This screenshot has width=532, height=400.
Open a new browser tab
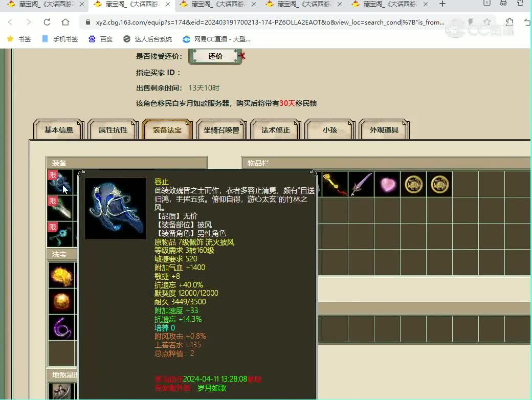click(x=442, y=4)
